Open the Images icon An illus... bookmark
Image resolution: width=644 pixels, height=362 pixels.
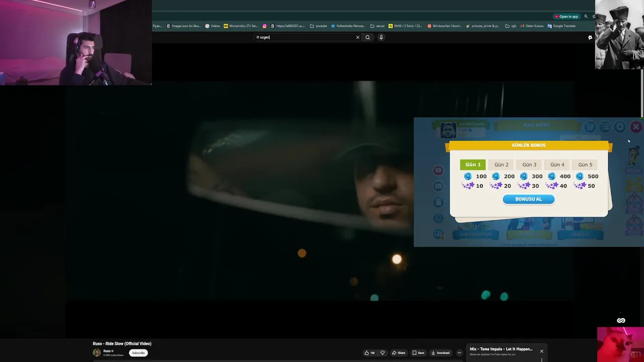[184, 26]
